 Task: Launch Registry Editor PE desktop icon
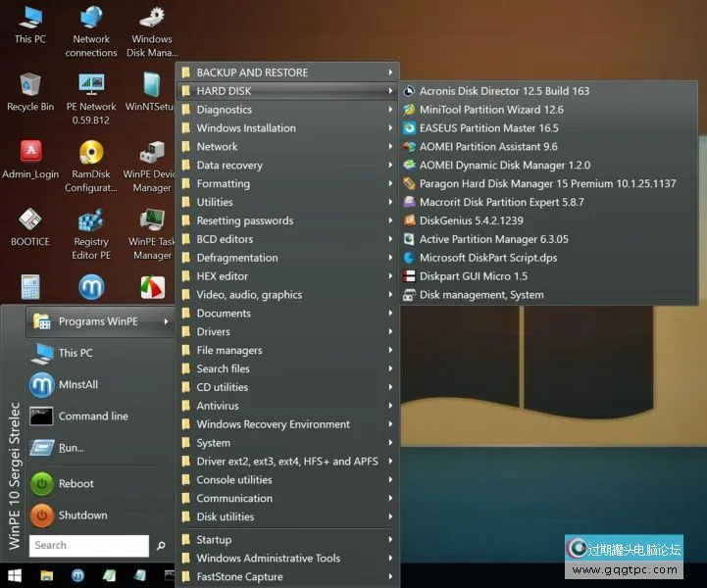coord(91,222)
